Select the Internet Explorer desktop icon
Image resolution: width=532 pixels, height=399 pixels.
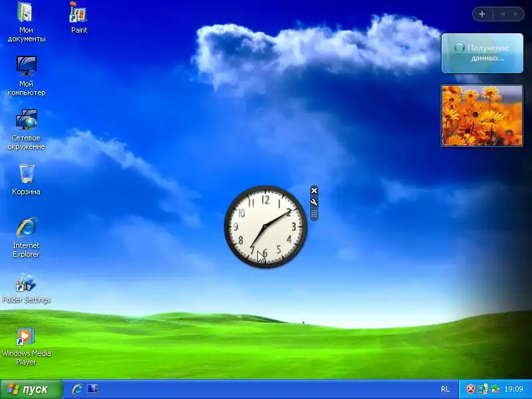pyautogui.click(x=26, y=237)
